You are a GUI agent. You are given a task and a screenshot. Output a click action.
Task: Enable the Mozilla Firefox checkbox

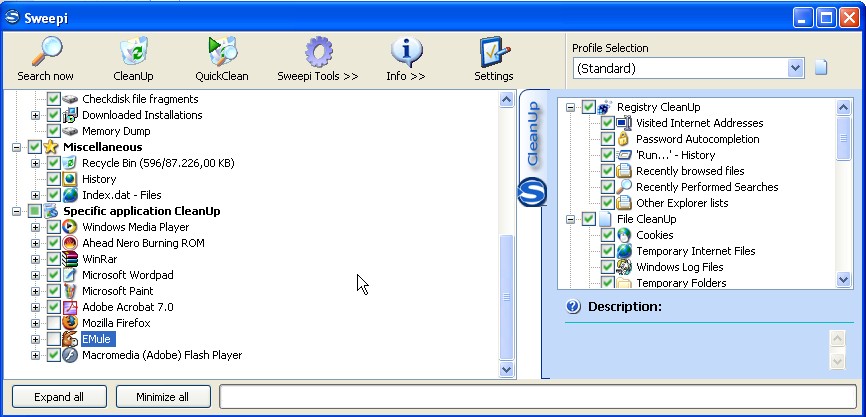click(x=54, y=323)
